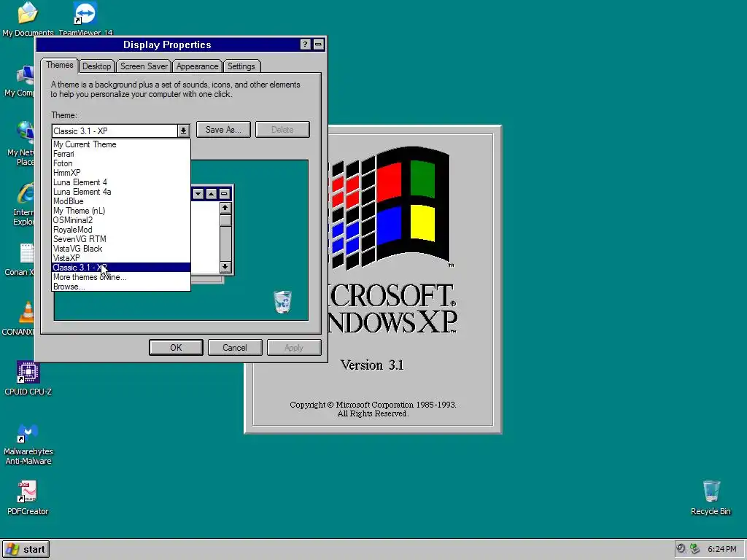The height and width of the screenshot is (560, 747).
Task: Open the Conan X text file icon
Action: (27, 253)
